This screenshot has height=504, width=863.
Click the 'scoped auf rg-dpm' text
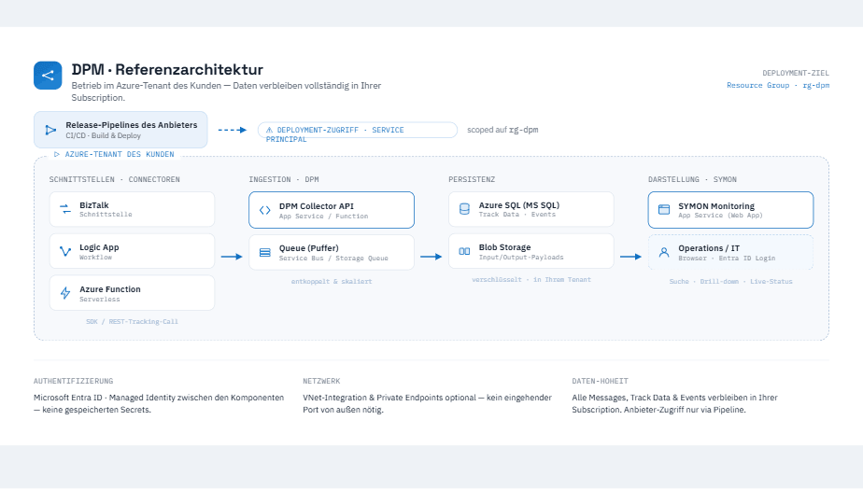click(502, 130)
